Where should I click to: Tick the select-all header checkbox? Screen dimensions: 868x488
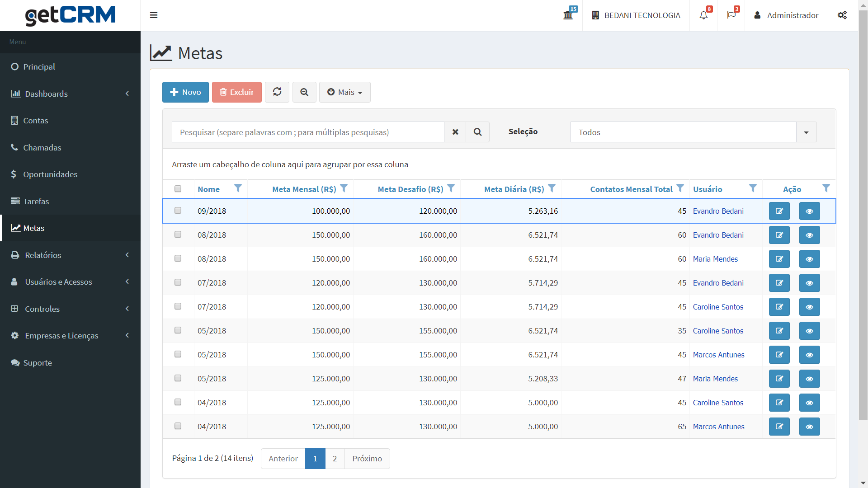pyautogui.click(x=178, y=189)
